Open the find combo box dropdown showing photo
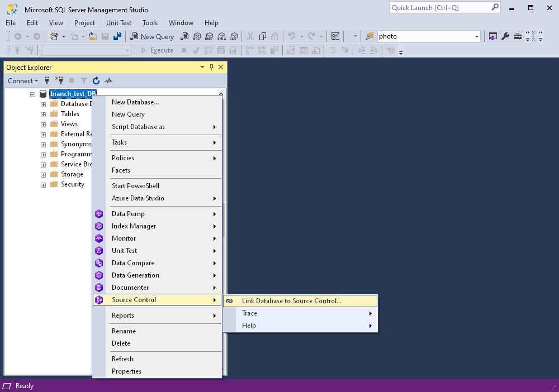This screenshot has width=559, height=392. (x=477, y=36)
